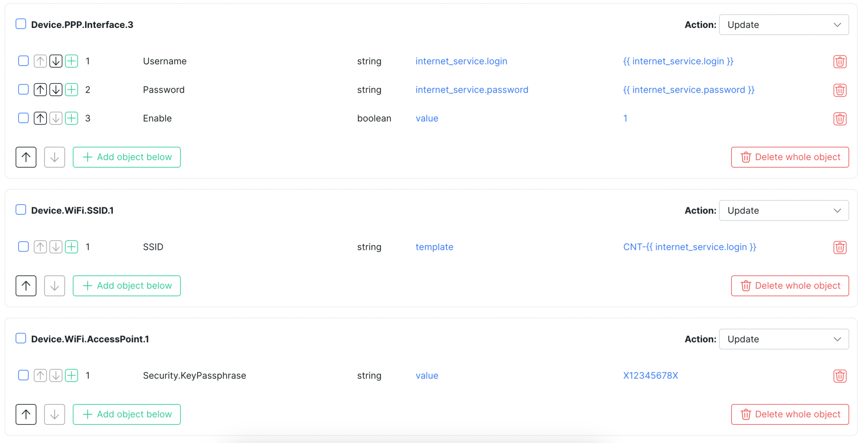
Task: Check the SSID parameter row checkbox
Action: [x=23, y=246]
